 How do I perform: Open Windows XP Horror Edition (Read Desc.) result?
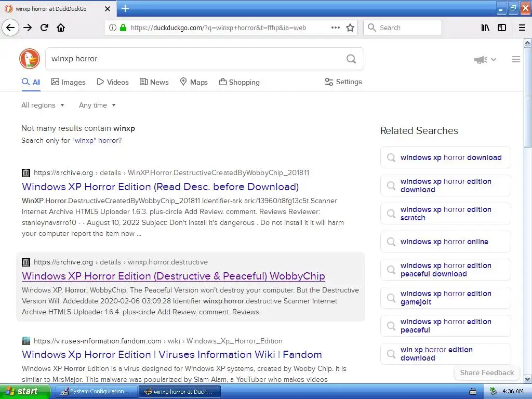(160, 187)
